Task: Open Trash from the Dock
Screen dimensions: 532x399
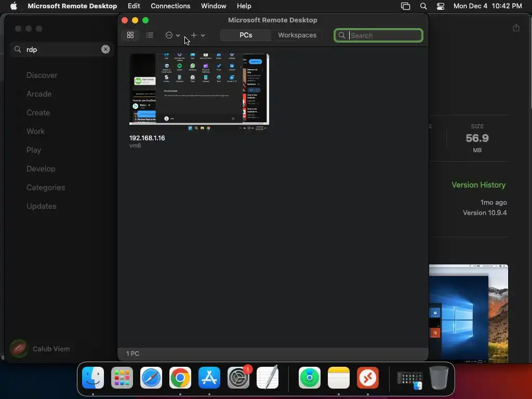Action: point(439,378)
